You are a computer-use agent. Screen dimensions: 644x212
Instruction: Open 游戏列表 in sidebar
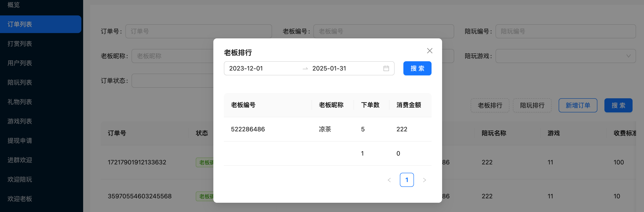click(x=20, y=121)
